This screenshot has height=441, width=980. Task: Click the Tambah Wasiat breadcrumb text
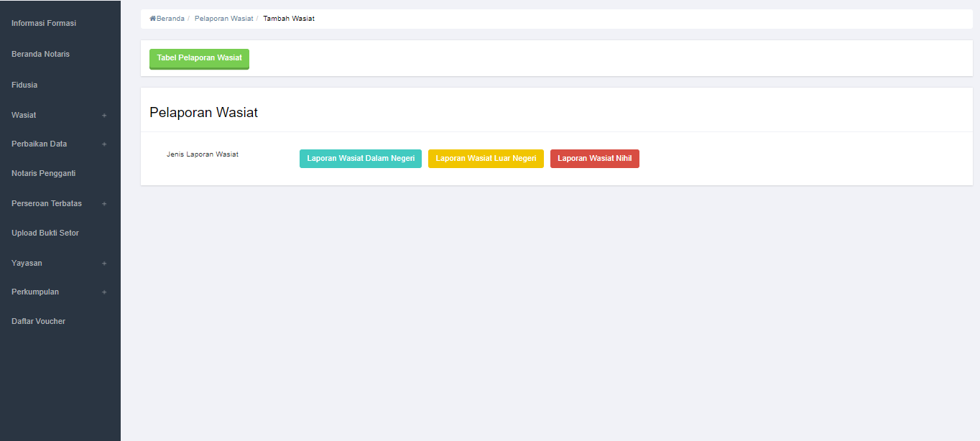point(289,19)
